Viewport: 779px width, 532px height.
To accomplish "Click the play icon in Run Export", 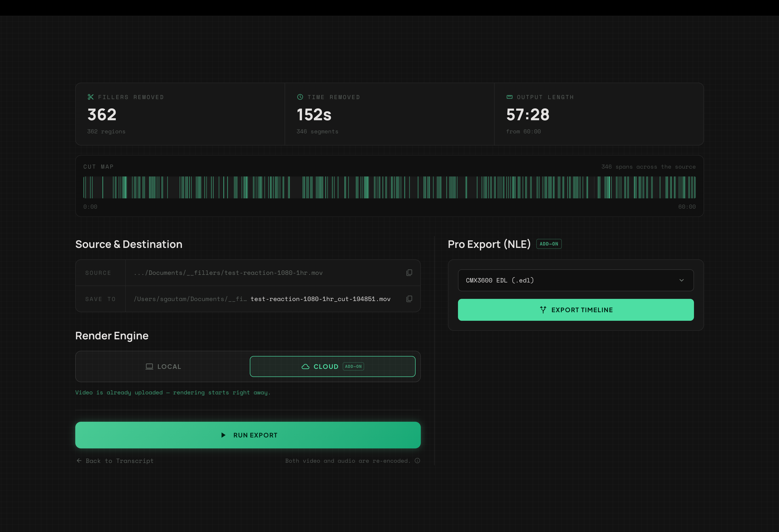I will point(223,435).
